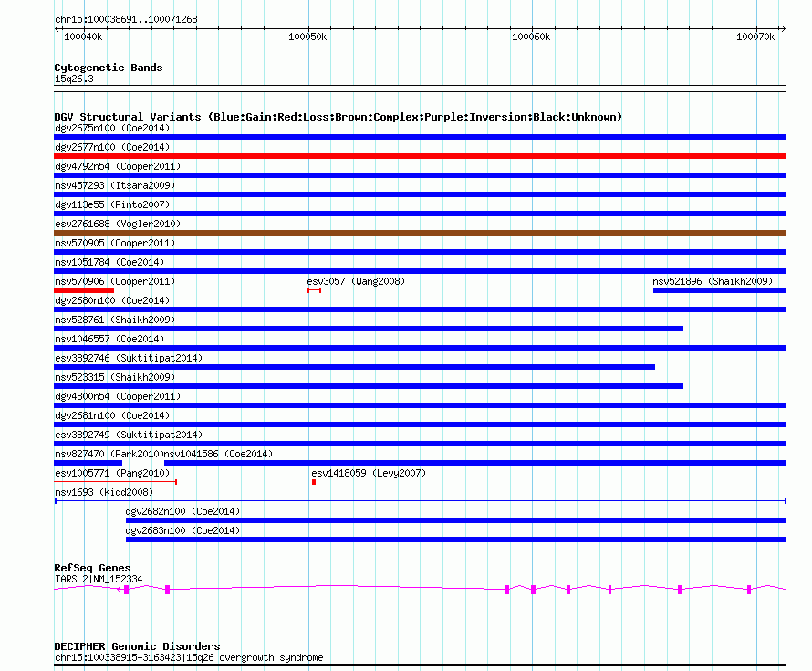Click the right scroll arrow on ruler
Viewport: 812px width, 671px height.
coord(783,29)
